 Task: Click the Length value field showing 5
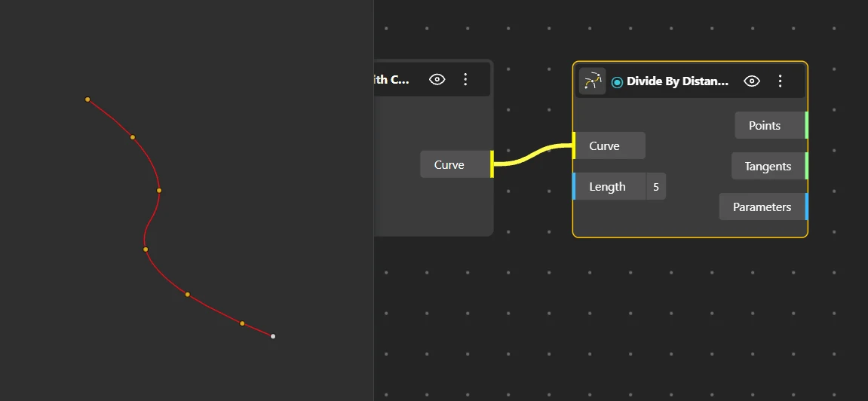click(656, 187)
